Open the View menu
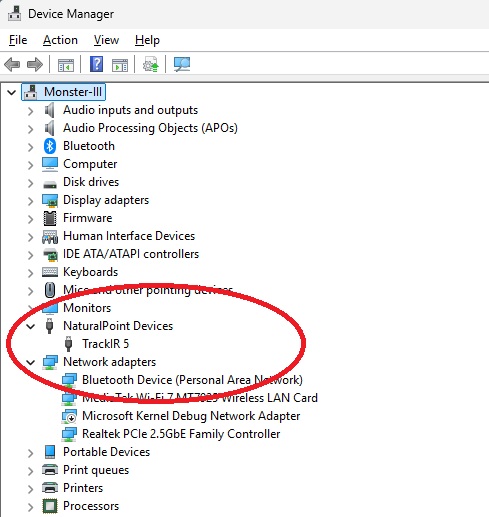 point(106,40)
